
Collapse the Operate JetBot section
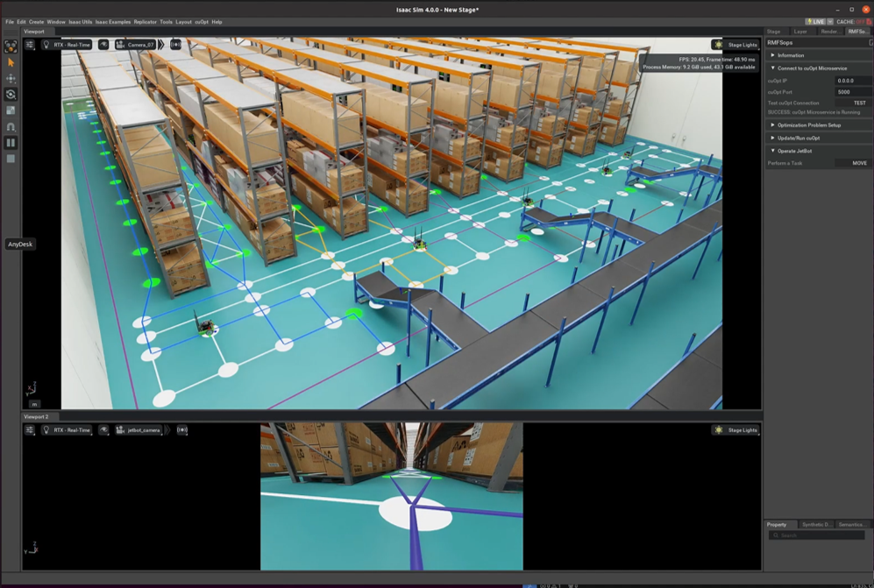click(x=818, y=151)
